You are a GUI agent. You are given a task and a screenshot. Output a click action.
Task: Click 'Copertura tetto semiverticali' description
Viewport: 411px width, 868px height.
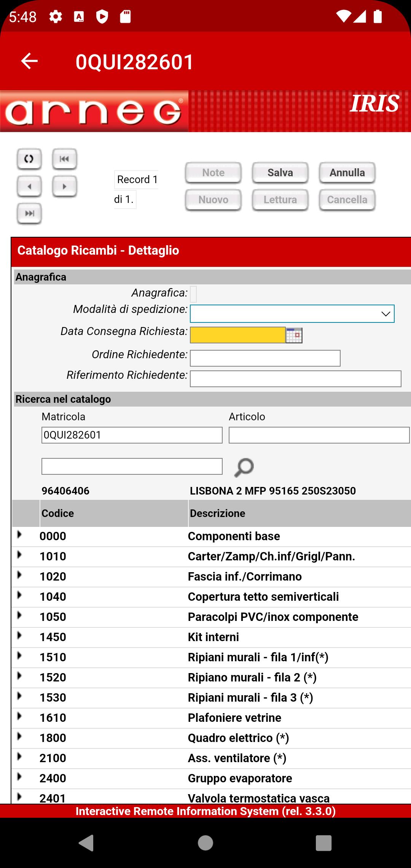(263, 597)
